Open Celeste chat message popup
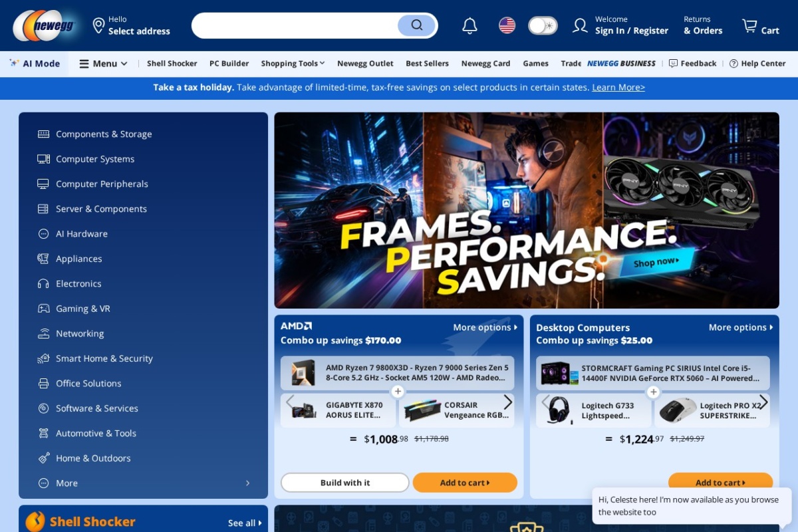798x532 pixels. click(x=692, y=506)
